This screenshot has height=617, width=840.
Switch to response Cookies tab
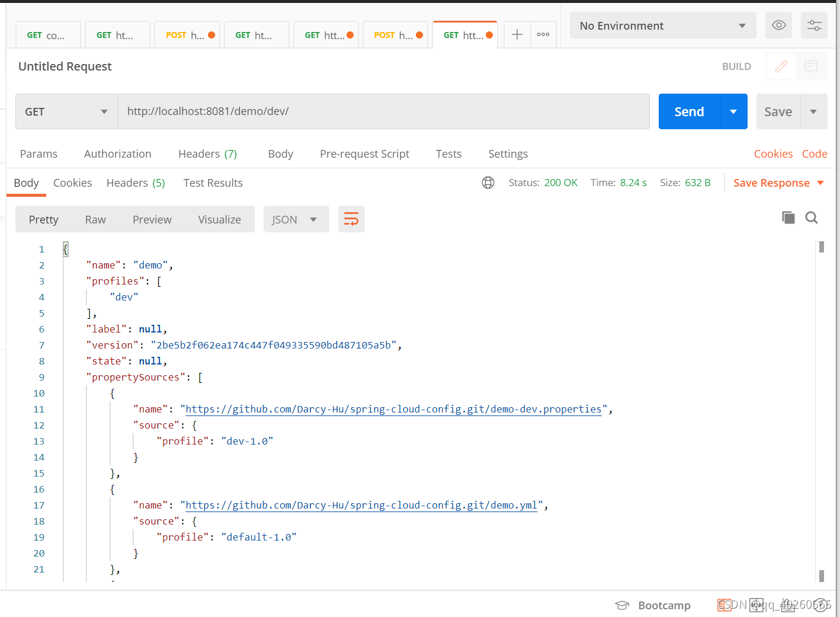72,183
